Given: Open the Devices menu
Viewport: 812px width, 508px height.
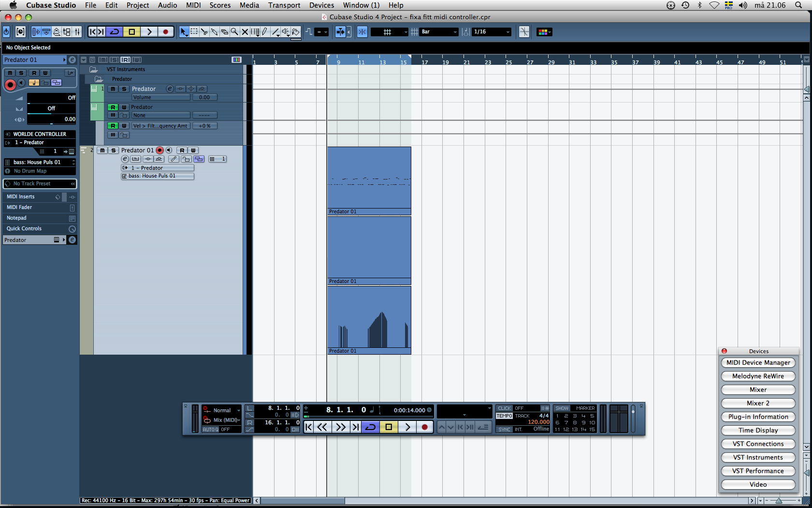Looking at the screenshot, I should pyautogui.click(x=321, y=5).
